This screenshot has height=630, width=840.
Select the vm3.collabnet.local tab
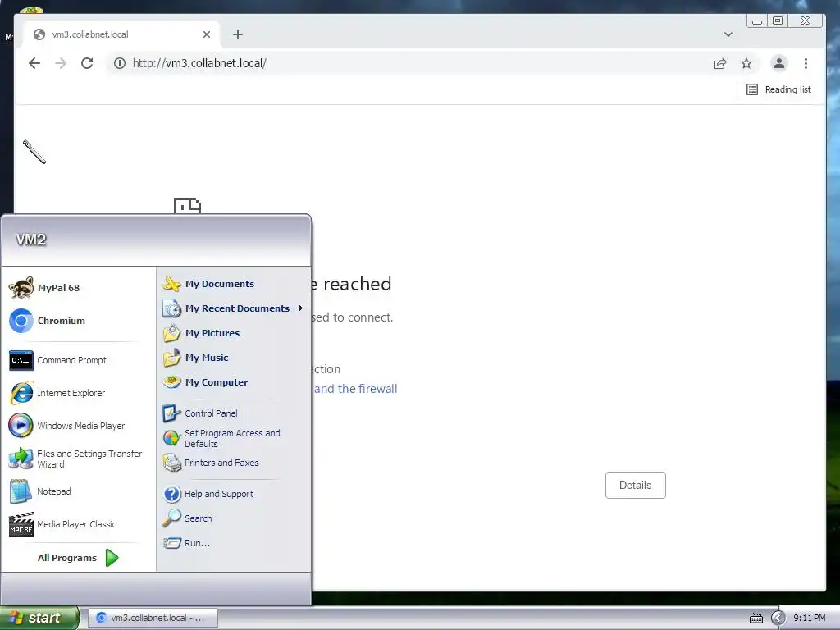pos(121,34)
